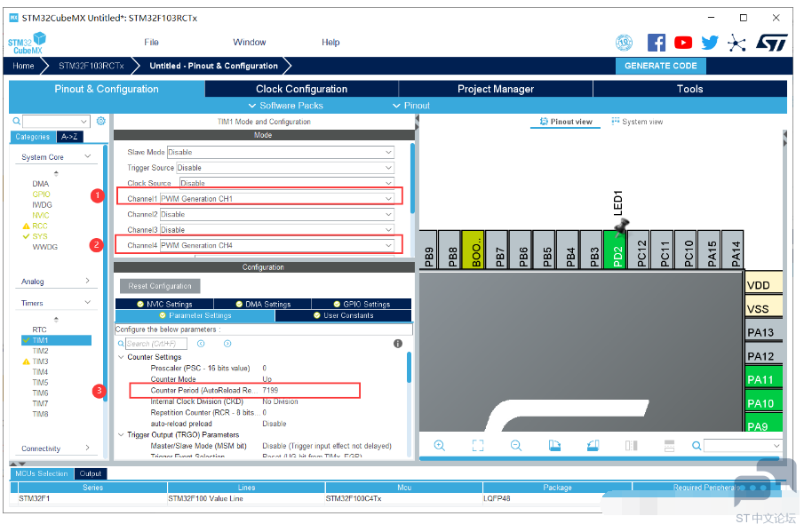Open the Channel1 PWM Generation dropdown
804x532 pixels.
tap(277, 198)
